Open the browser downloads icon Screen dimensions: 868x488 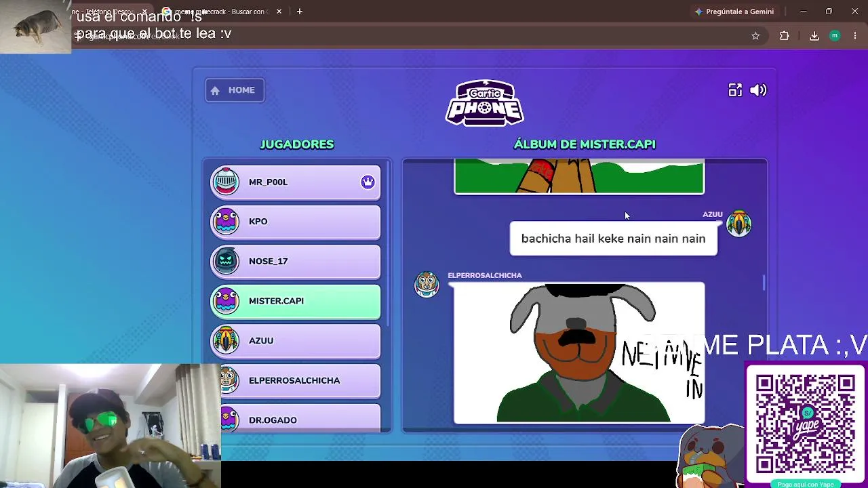coord(814,36)
